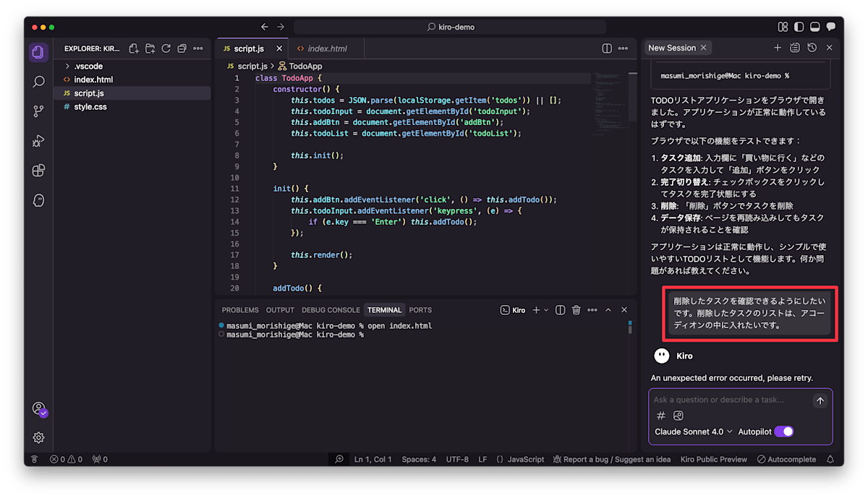Split the editor to the right

pyautogui.click(x=607, y=48)
